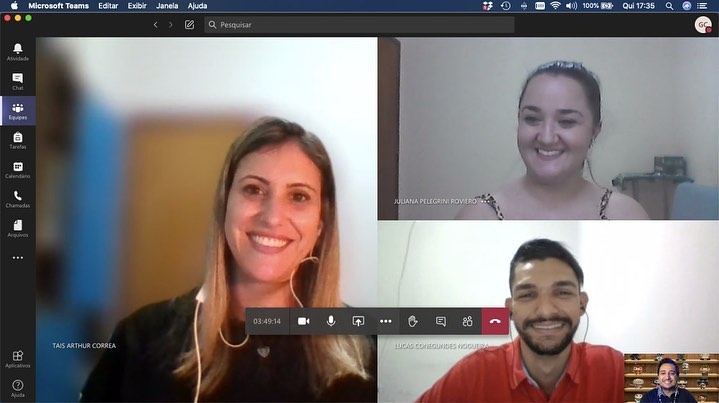Open the Exibir menu
This screenshot has width=719, height=403.
coord(137,6)
